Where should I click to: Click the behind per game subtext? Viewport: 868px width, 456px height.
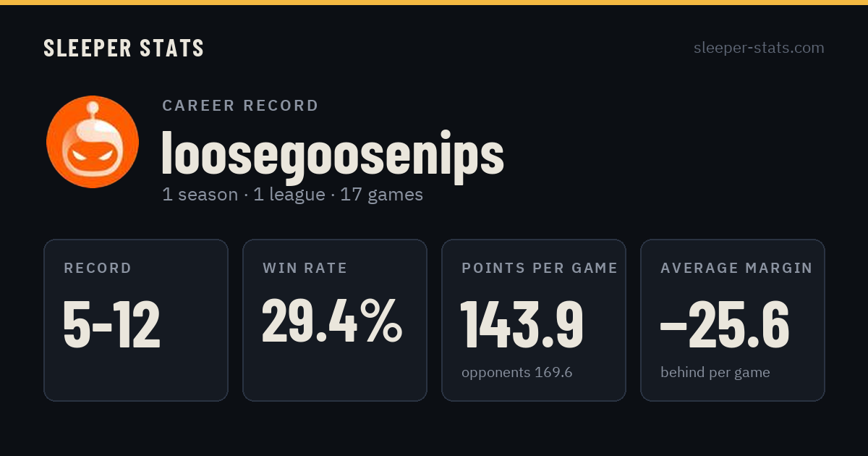715,373
